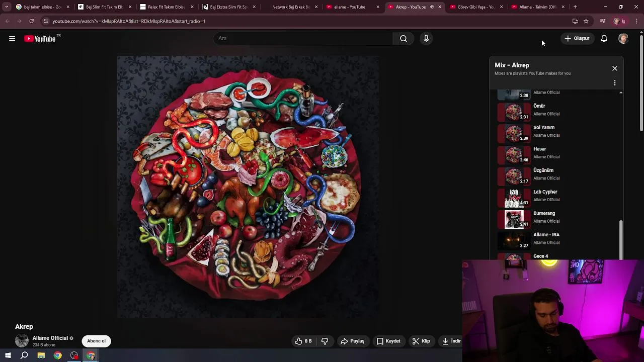Screen dimensions: 644x362
Task: Click the Akrep video title
Action: coord(24,327)
